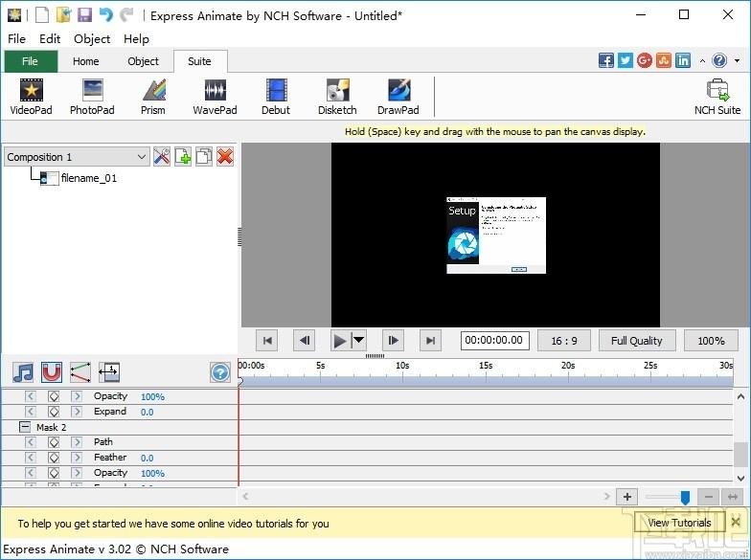This screenshot has width=751, height=560.
Task: Toggle the magnet snapping button
Action: pos(52,371)
